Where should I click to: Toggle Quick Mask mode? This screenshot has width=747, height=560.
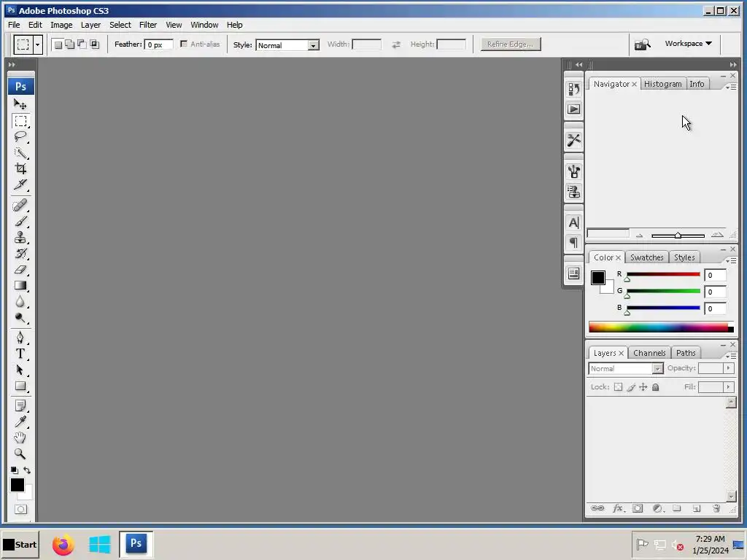tap(20, 510)
